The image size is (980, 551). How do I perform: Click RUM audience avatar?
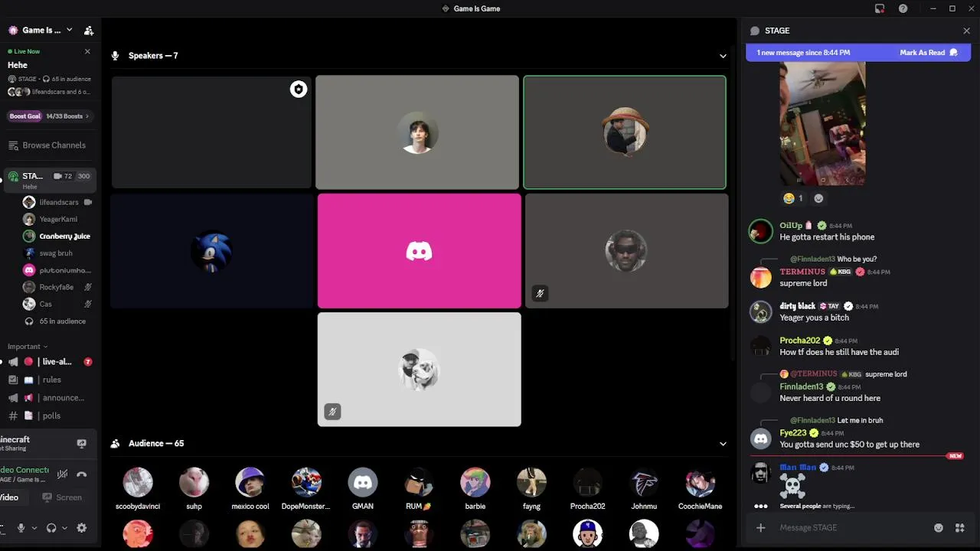pyautogui.click(x=419, y=483)
